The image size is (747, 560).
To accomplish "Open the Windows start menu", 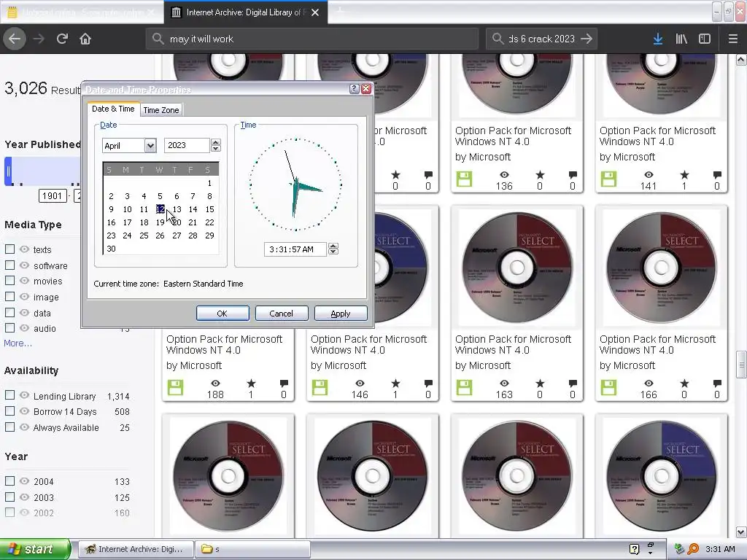I will tap(35, 549).
